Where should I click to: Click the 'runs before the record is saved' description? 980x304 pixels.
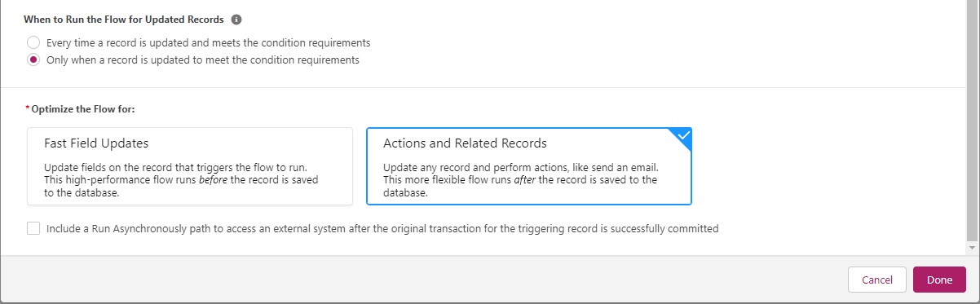pos(181,180)
